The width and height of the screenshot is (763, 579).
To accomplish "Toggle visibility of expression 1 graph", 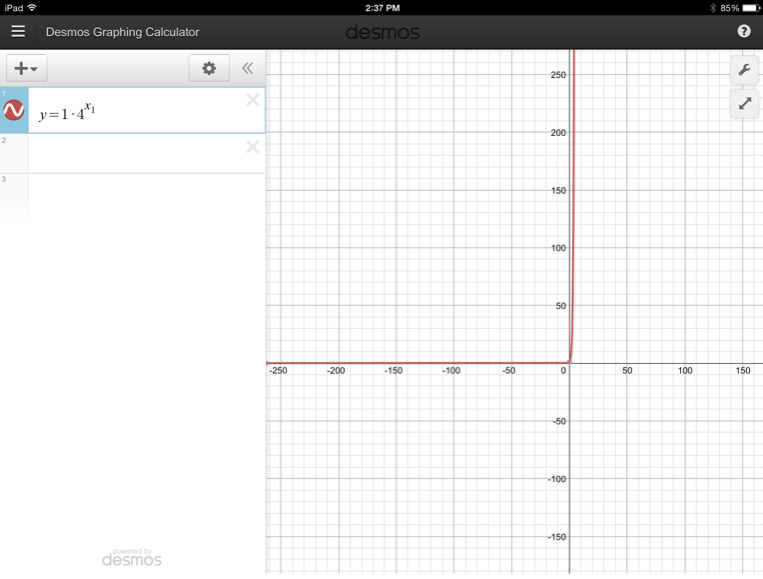I will (x=14, y=111).
